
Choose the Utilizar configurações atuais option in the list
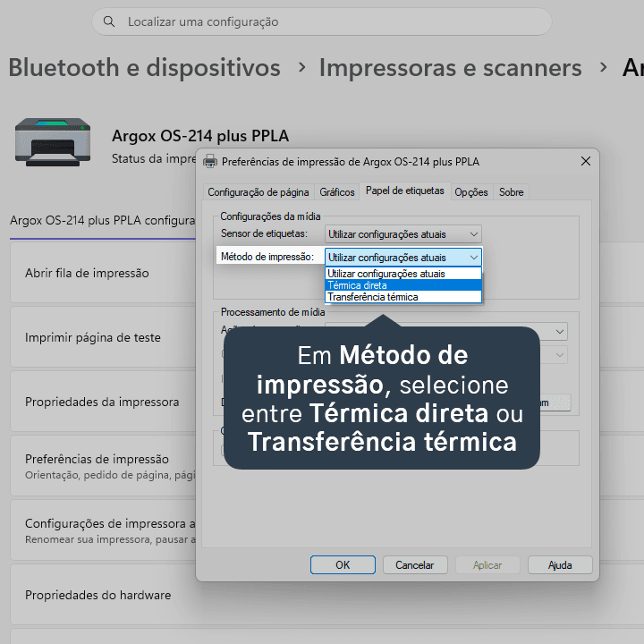(x=402, y=274)
